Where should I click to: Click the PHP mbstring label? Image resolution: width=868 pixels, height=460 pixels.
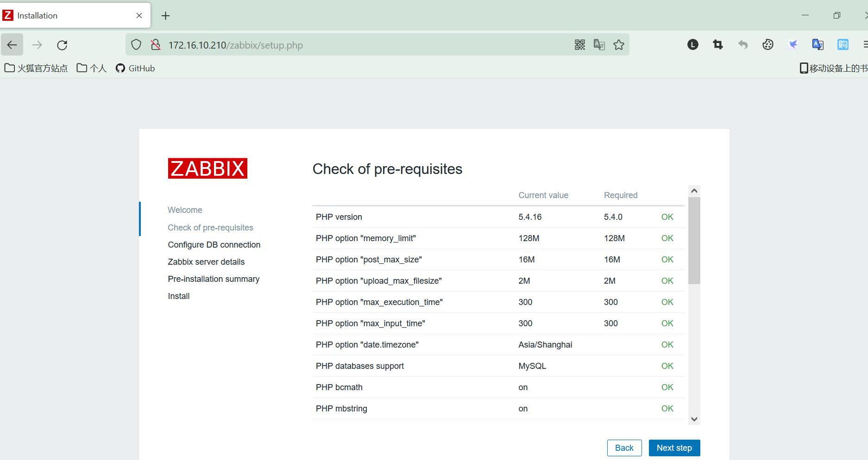341,409
